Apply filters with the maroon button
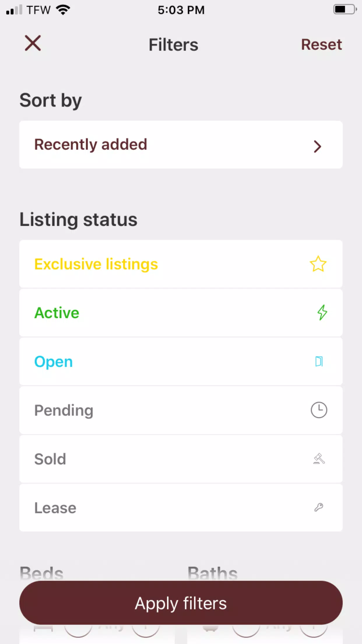 tap(181, 603)
